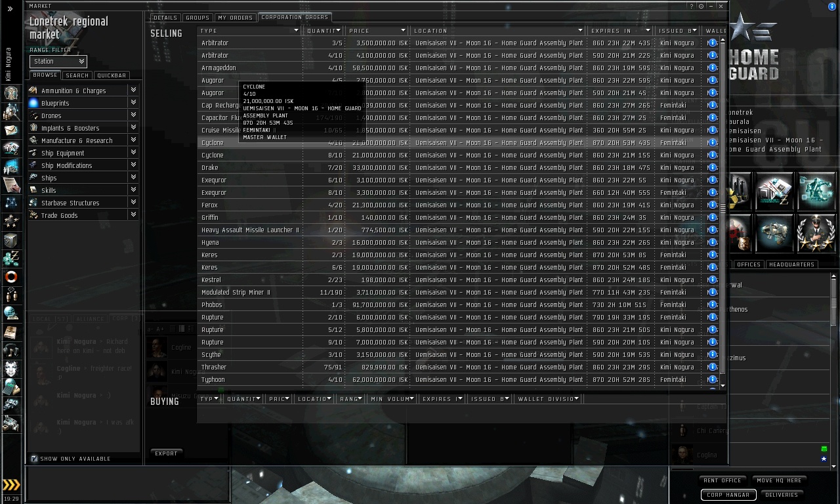Image resolution: width=840 pixels, height=504 pixels.
Task: Pin the Market window with the pin icon
Action: click(x=701, y=6)
